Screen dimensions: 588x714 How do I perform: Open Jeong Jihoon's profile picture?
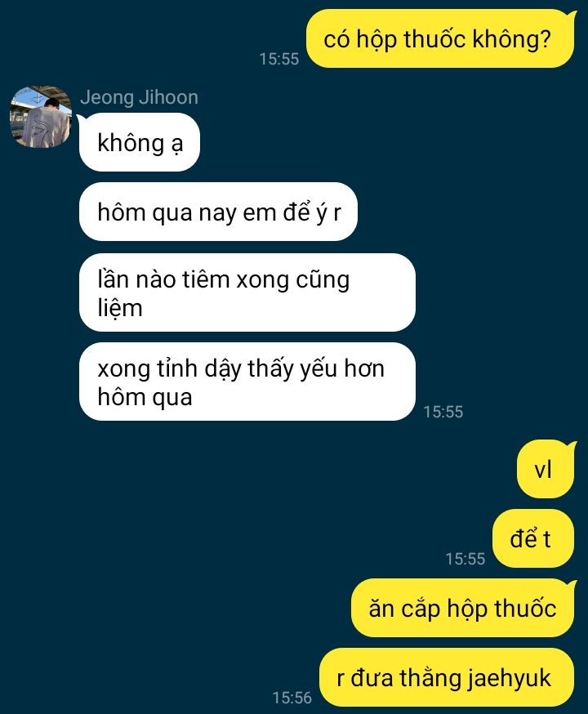(x=41, y=117)
